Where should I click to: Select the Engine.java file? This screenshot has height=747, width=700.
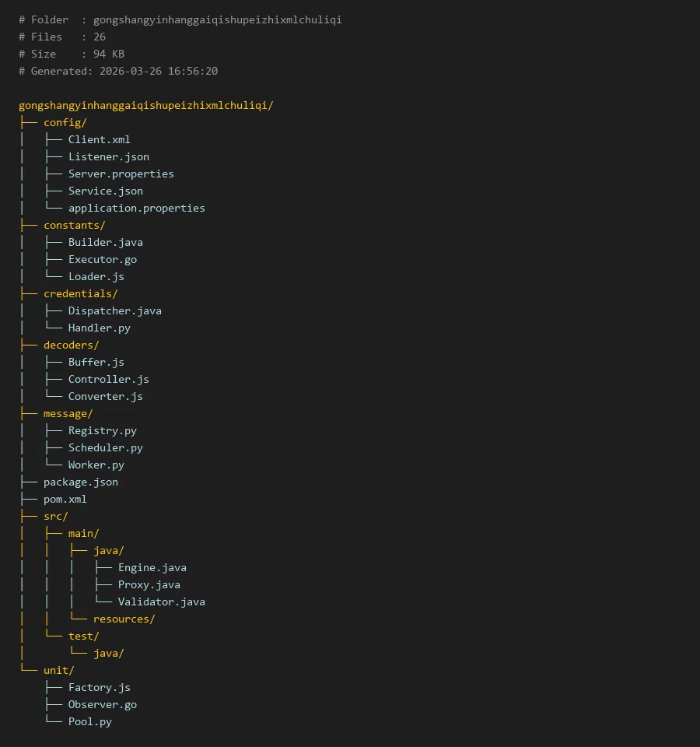(152, 567)
